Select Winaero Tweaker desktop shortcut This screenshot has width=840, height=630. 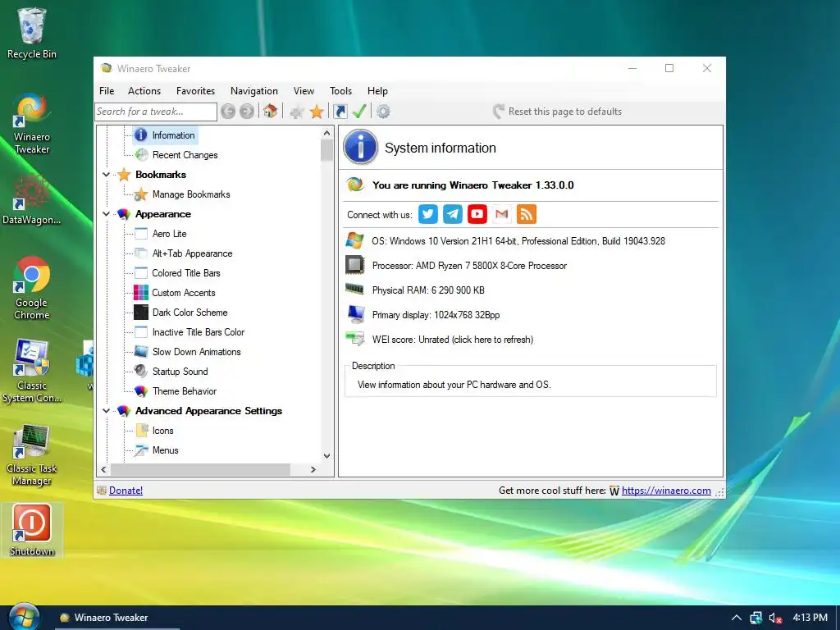tap(32, 124)
